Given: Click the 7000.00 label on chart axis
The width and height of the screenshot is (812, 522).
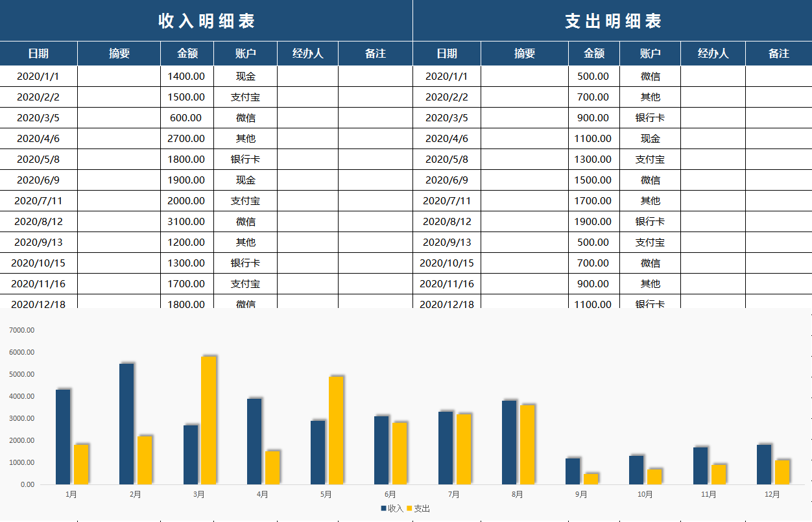Looking at the screenshot, I should click(x=22, y=330).
